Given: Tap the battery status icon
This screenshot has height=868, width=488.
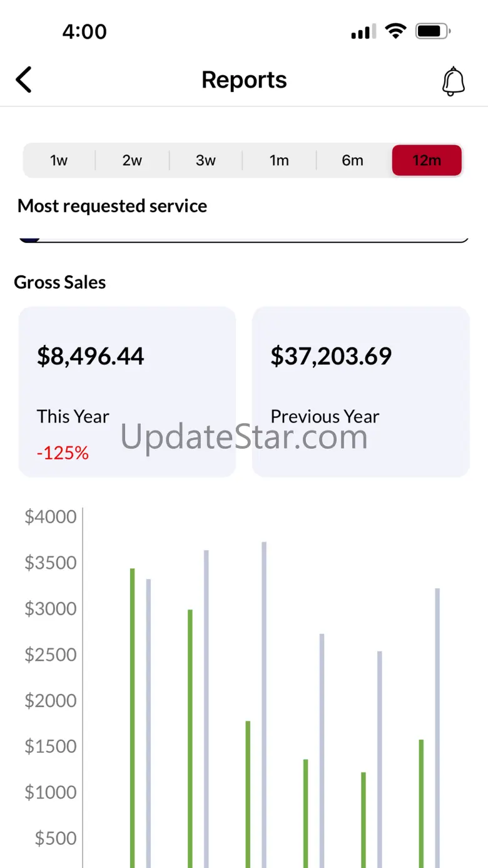Looking at the screenshot, I should click(433, 31).
